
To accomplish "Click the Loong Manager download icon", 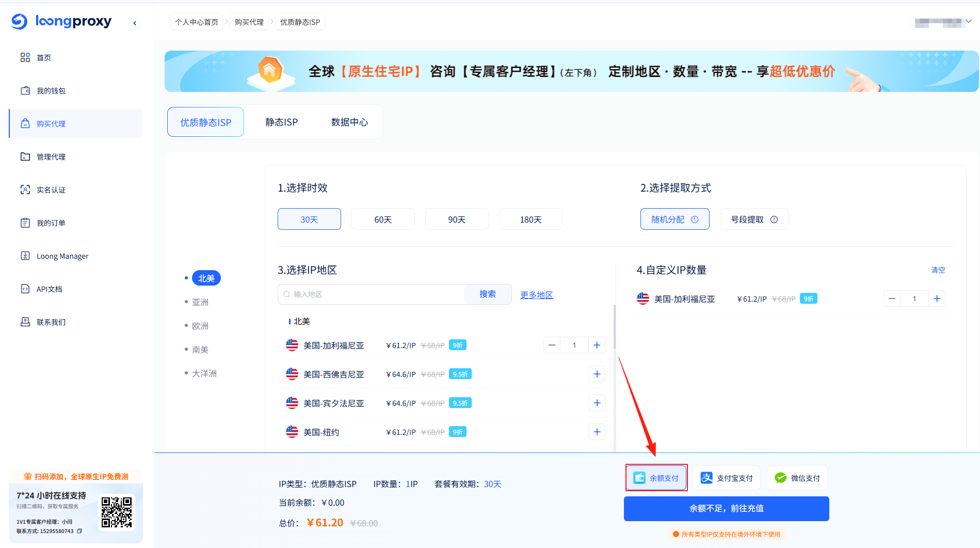I will coord(25,256).
